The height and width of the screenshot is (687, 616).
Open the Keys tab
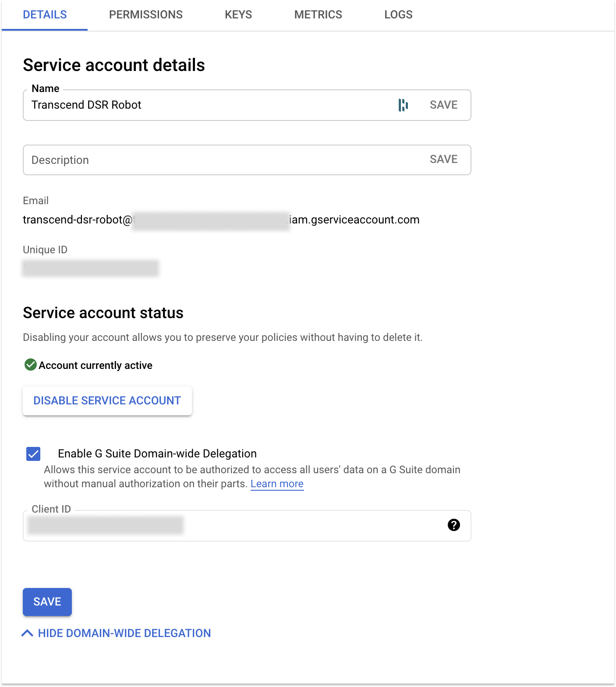[238, 14]
